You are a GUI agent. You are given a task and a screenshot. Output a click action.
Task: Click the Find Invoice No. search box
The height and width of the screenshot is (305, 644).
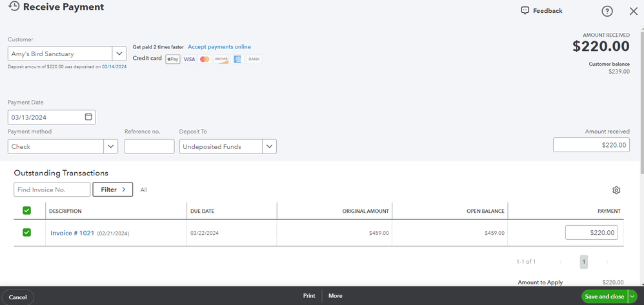pyautogui.click(x=52, y=190)
